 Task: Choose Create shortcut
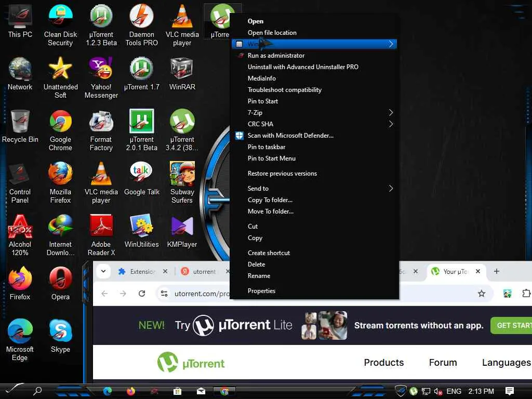(314, 253)
